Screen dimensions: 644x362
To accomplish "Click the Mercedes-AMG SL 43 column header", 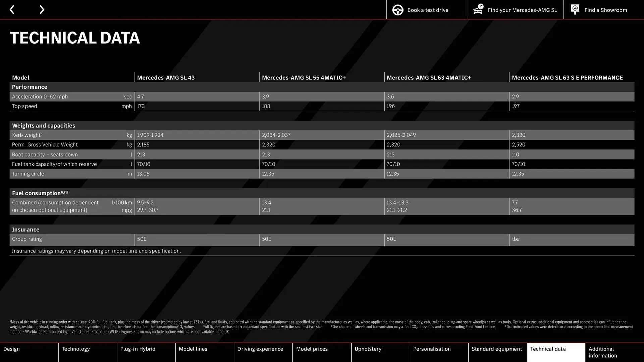I will (166, 77).
